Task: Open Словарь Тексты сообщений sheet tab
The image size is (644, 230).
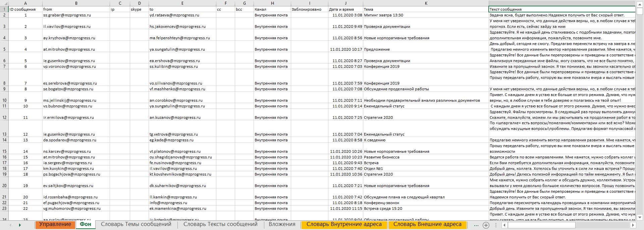Action: (220, 225)
